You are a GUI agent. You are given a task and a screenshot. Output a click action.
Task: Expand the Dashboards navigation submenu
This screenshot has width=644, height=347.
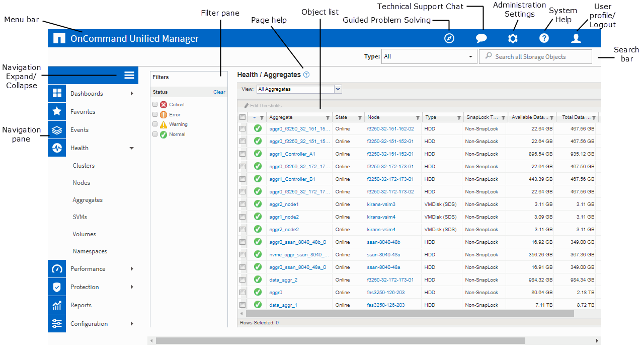[x=132, y=94]
